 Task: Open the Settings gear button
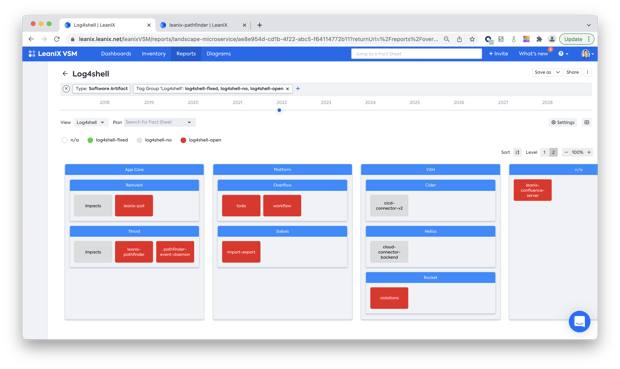[x=563, y=122]
